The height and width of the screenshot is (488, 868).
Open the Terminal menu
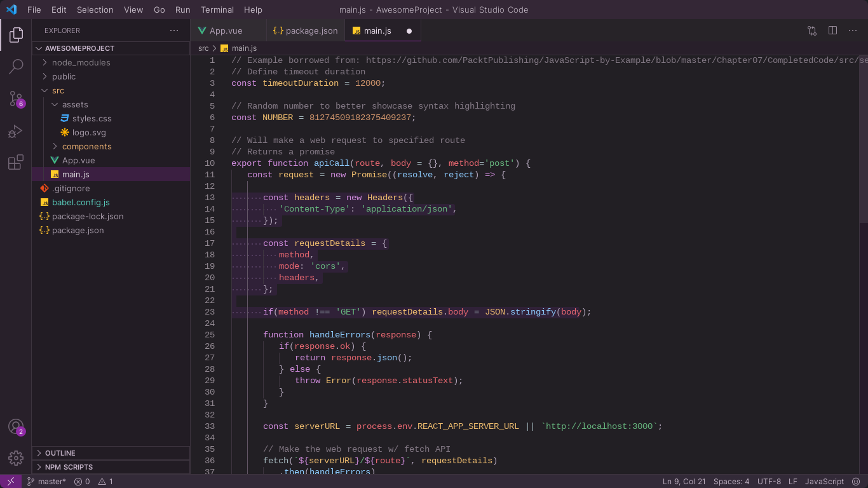tap(217, 10)
